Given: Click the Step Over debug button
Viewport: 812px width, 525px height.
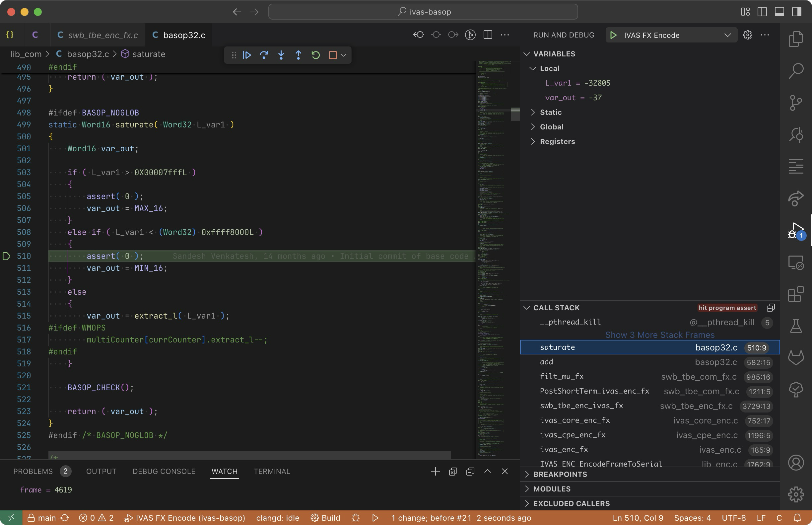Looking at the screenshot, I should (264, 55).
